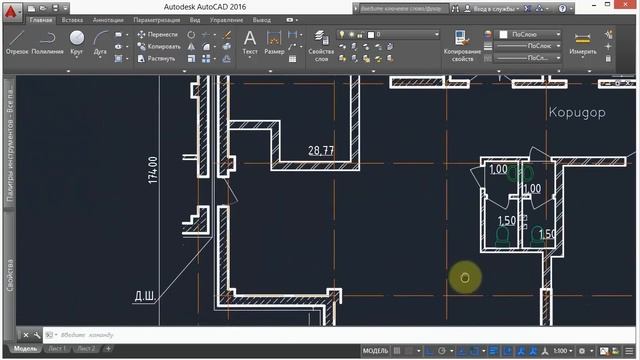Image resolution: width=640 pixels, height=360 pixels.
Task: Toggle layer on/off lightbulb icon
Action: (342, 35)
